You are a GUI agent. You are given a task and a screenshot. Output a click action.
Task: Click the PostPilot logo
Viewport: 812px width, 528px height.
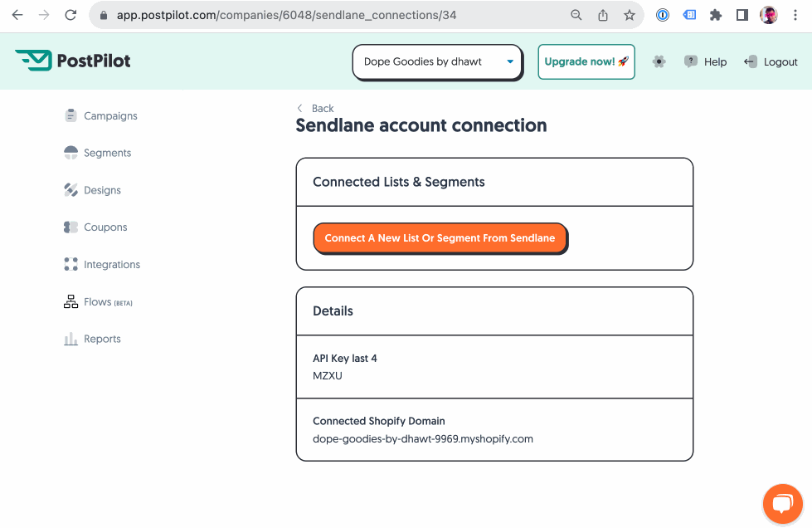click(x=72, y=61)
